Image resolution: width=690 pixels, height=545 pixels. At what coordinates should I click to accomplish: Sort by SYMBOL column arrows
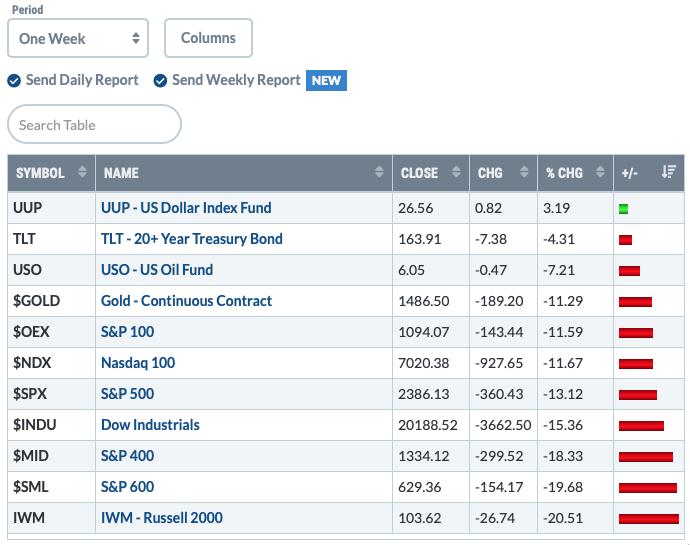point(82,172)
